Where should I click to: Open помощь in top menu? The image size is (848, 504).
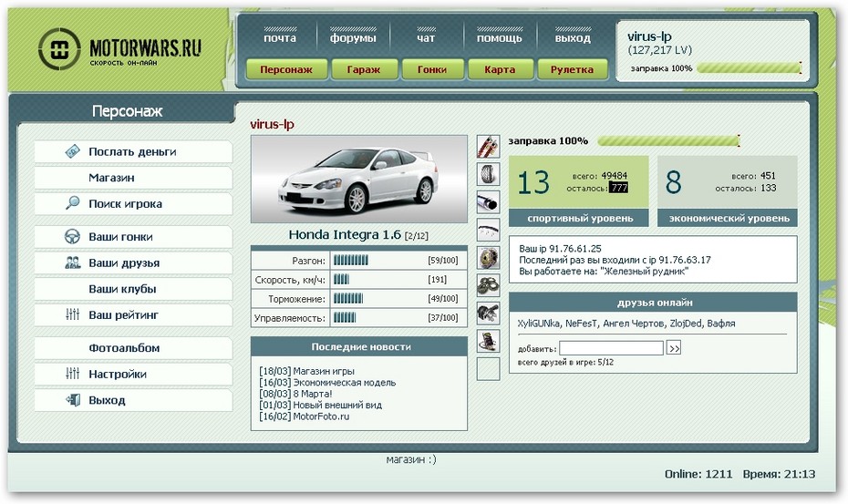499,38
